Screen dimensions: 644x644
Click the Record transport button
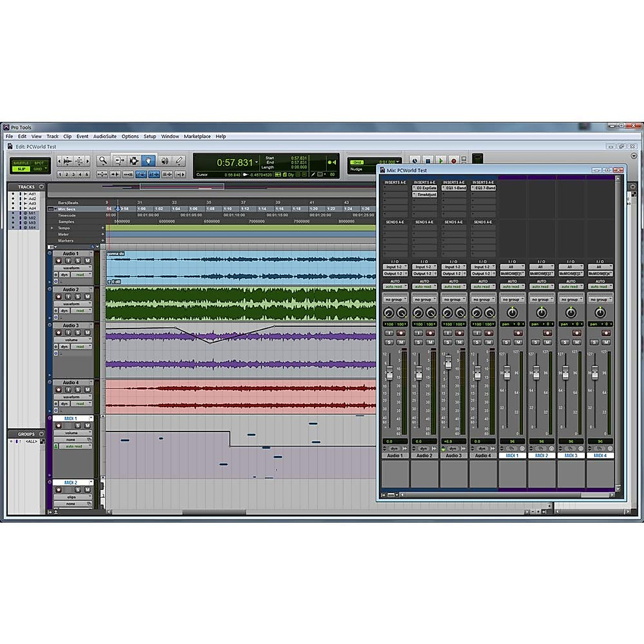pyautogui.click(x=453, y=160)
